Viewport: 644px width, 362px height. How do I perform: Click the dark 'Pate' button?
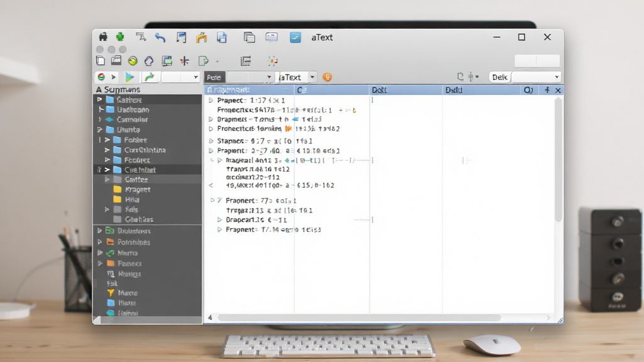pyautogui.click(x=214, y=77)
